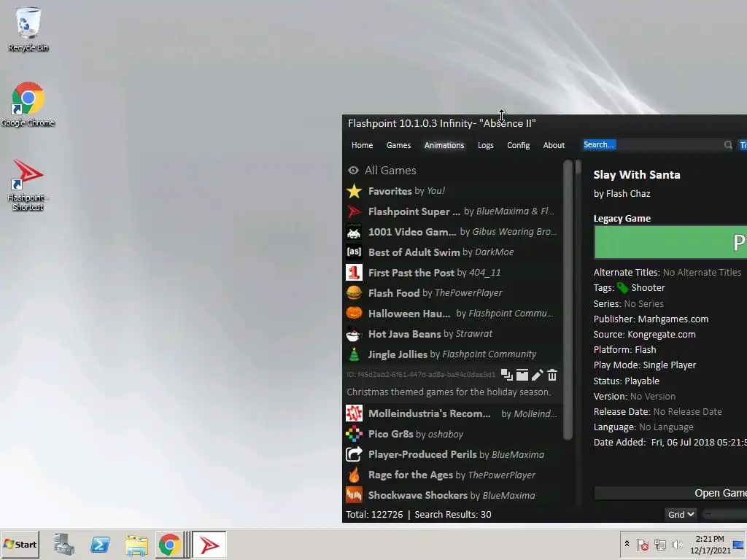The image size is (747, 560).
Task: Open PowerShell from the taskbar
Action: (x=100, y=544)
